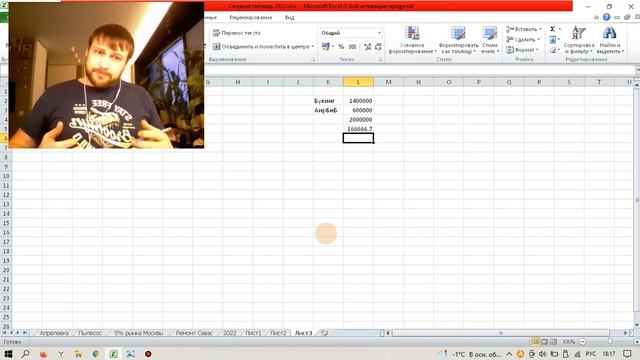Select column M header

tap(389, 82)
